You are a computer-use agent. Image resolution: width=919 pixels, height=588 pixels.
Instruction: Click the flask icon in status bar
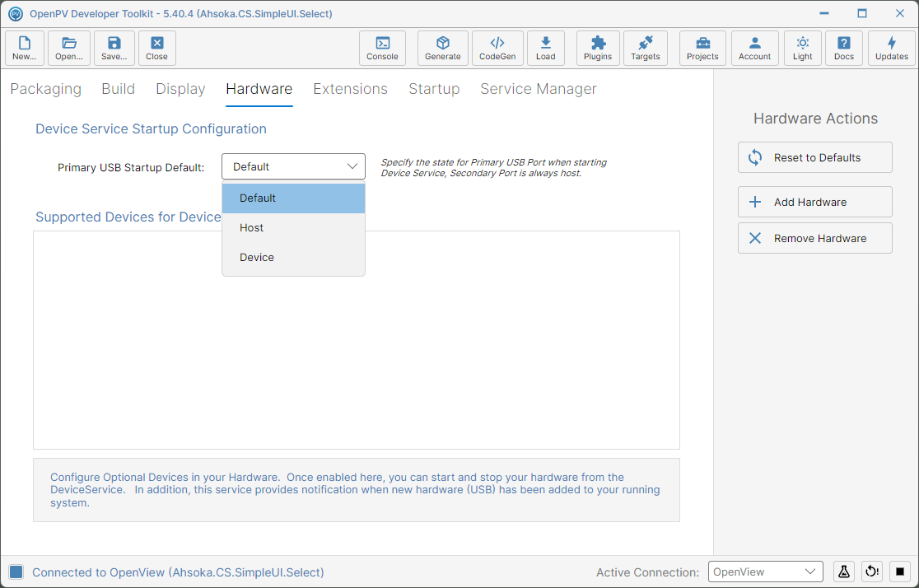pyautogui.click(x=844, y=572)
